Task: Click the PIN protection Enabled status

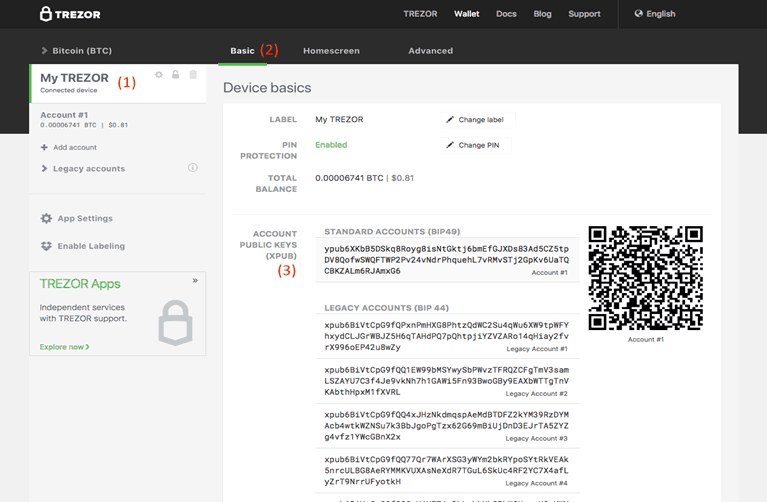Action: (x=331, y=145)
